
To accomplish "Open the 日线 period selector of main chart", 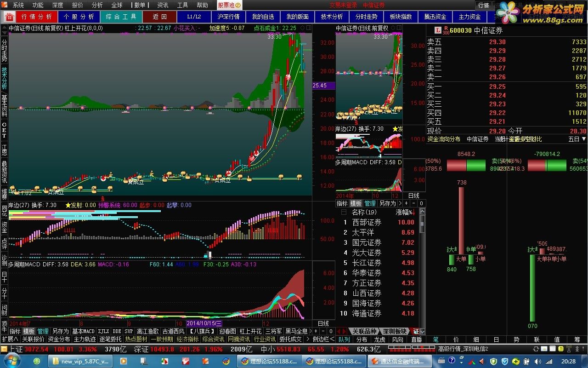I will (x=323, y=324).
